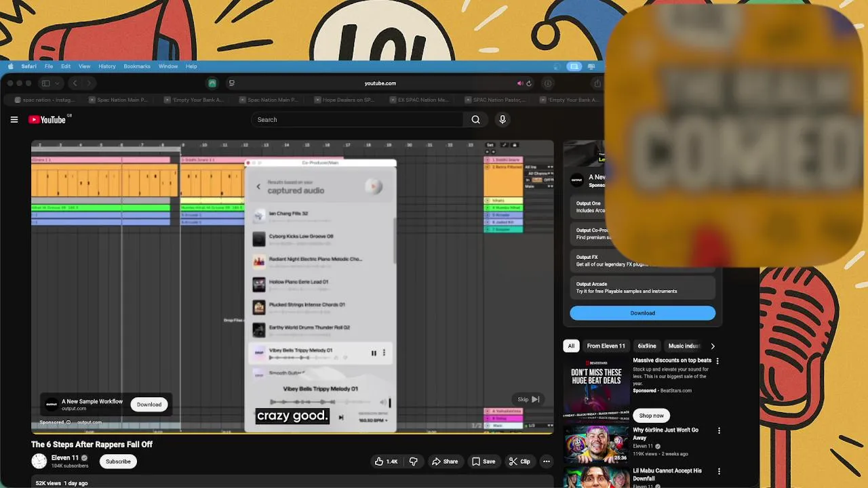This screenshot has height=488, width=868.
Task: Switch to the Hope Dealers on SP... tab
Action: point(344,100)
